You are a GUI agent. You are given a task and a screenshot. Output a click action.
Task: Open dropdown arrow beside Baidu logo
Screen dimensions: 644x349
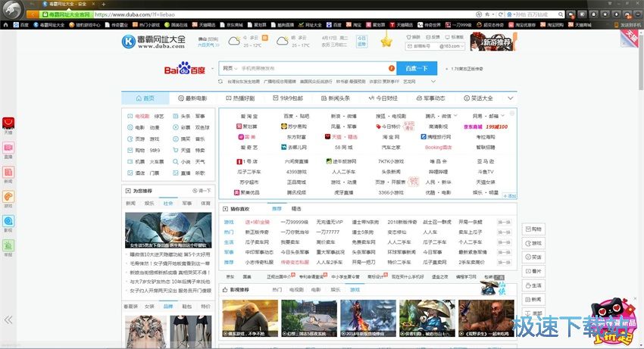click(x=212, y=69)
